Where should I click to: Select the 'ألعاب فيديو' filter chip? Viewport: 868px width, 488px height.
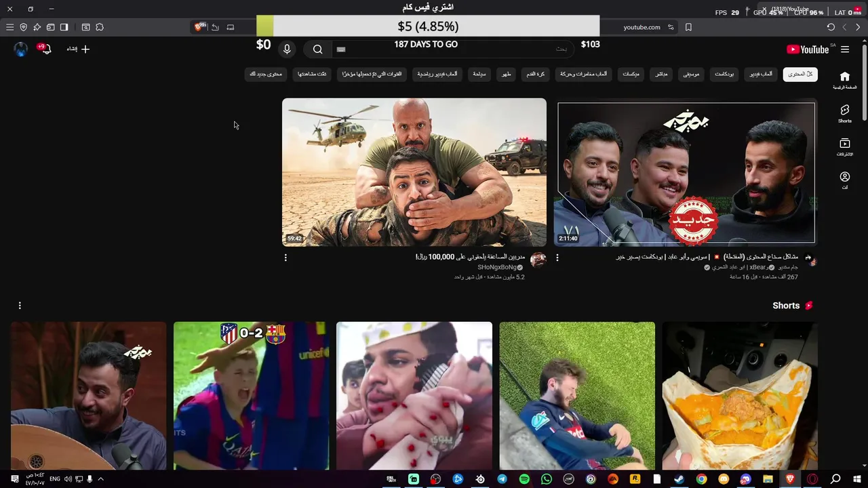761,74
